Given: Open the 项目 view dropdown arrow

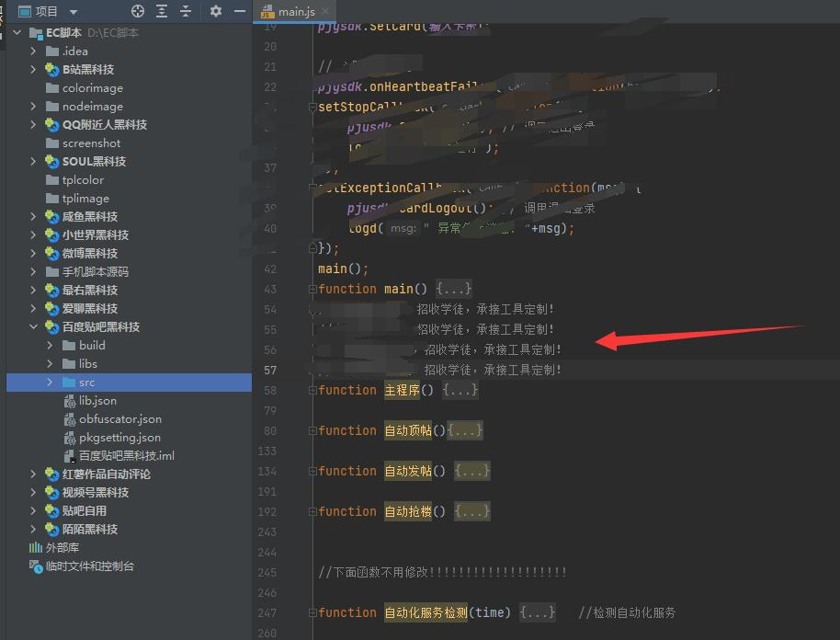Looking at the screenshot, I should pyautogui.click(x=74, y=12).
